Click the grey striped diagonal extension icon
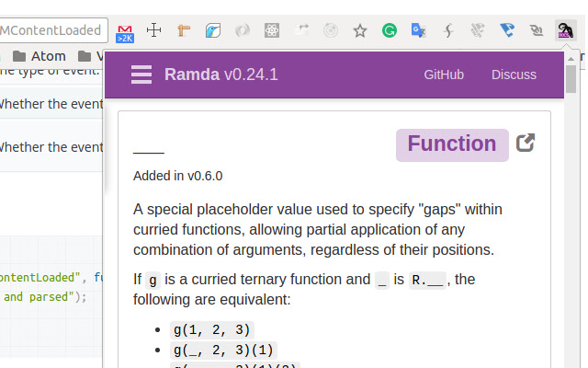 coord(478,30)
